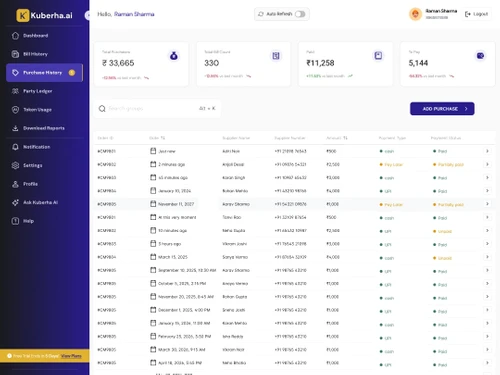Image resolution: width=500 pixels, height=375 pixels.
Task: Click the Ask Kuberha AI sparkle icon
Action: point(15,202)
